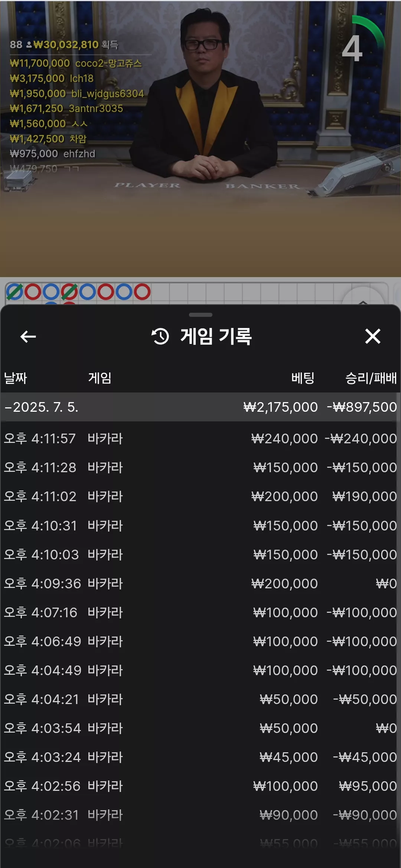Viewport: 401px width, 868px height.
Task: Tap the ₩190,000 win amount
Action: click(365, 496)
